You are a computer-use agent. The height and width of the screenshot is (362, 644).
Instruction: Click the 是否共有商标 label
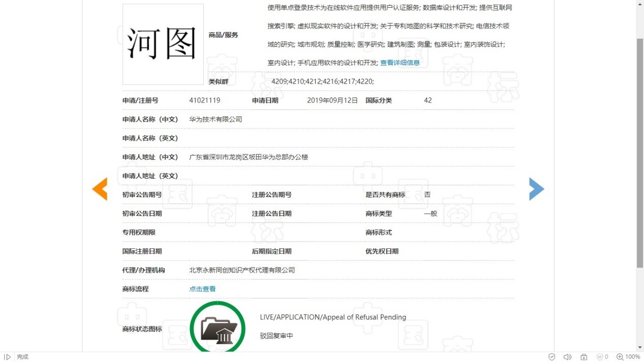click(385, 195)
